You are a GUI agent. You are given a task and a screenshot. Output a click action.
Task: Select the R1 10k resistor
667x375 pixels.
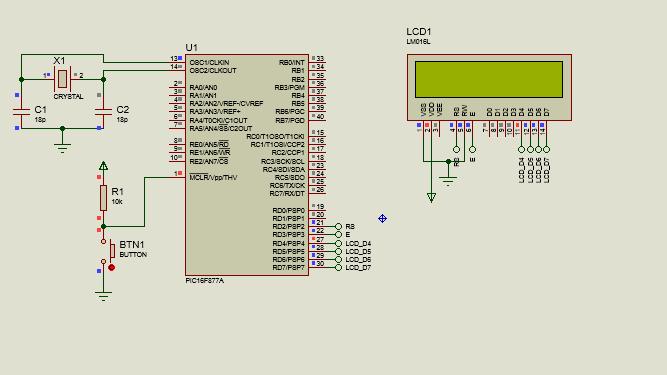click(103, 198)
